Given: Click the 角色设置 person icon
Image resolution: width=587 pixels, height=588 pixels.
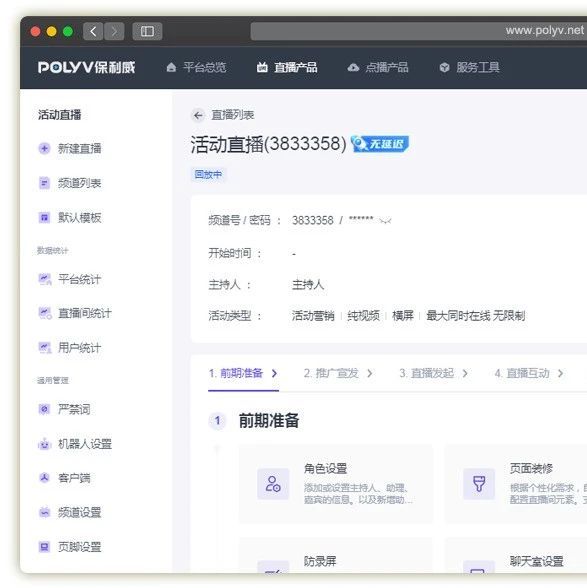Looking at the screenshot, I should 273,484.
